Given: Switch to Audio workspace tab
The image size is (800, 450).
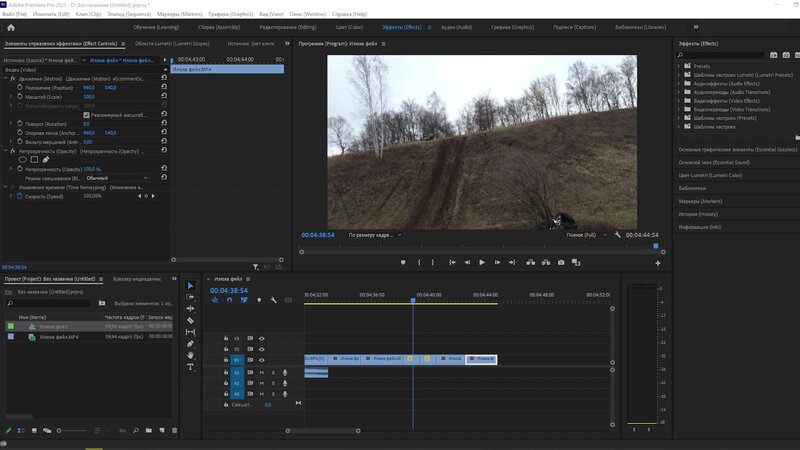Looking at the screenshot, I should [456, 28].
